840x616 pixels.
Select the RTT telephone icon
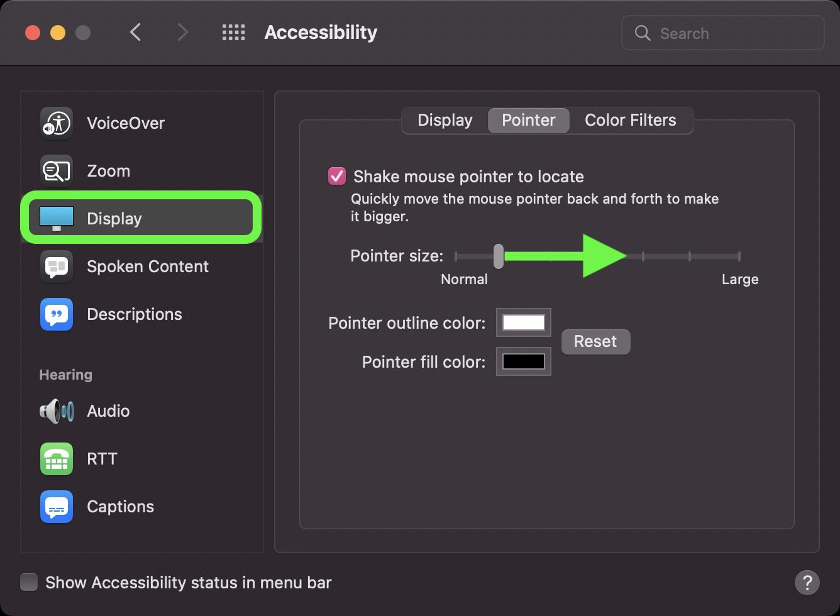pos(57,459)
